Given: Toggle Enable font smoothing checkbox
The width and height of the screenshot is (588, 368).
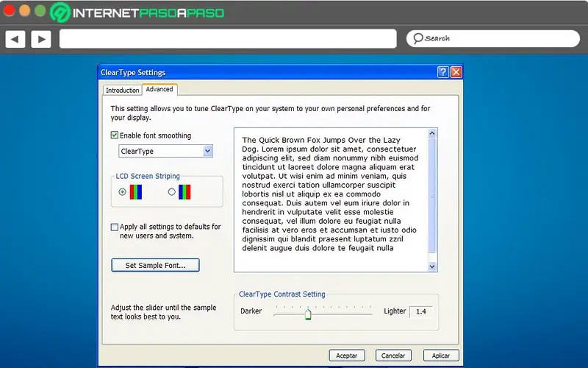Looking at the screenshot, I should point(115,135).
